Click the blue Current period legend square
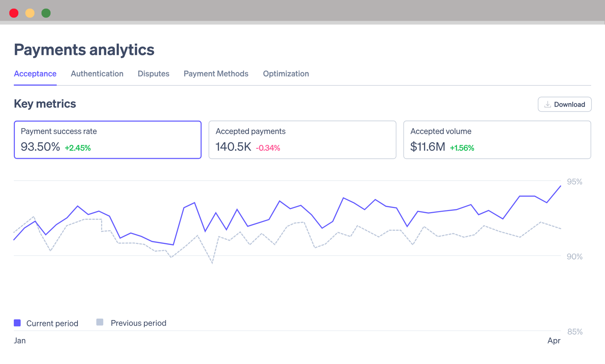This screenshot has height=364, width=605. [17, 322]
